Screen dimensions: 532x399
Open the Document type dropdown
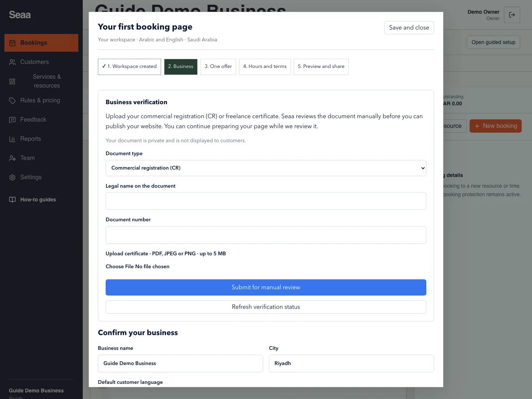[x=266, y=168]
